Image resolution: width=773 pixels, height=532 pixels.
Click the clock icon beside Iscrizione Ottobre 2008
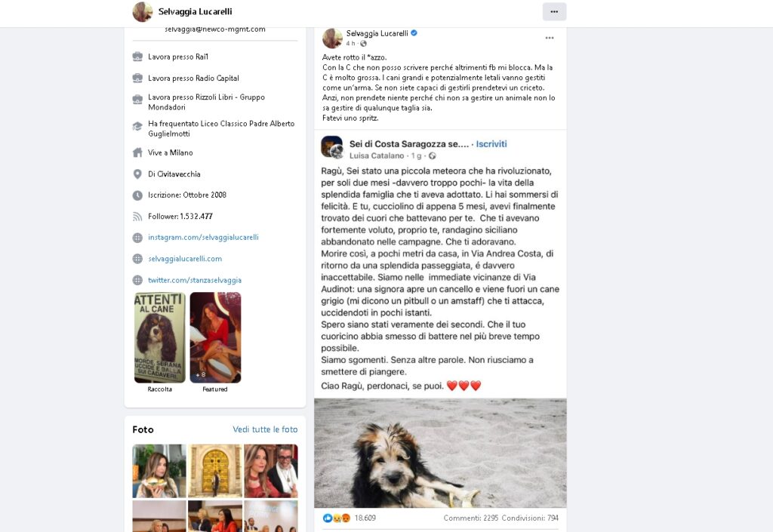pos(137,195)
